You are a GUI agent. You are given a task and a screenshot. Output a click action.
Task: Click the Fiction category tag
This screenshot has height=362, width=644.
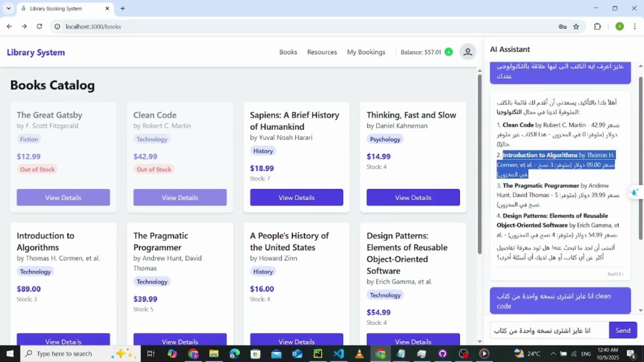29,139
